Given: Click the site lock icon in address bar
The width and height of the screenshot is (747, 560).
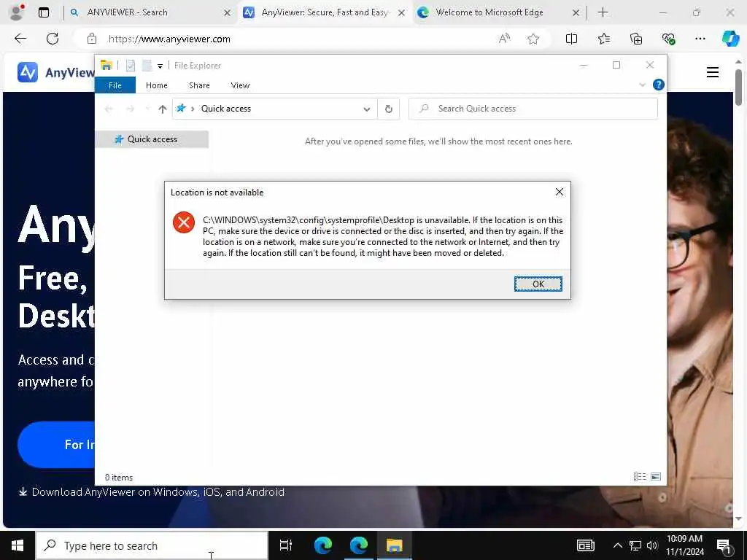Looking at the screenshot, I should click(92, 39).
